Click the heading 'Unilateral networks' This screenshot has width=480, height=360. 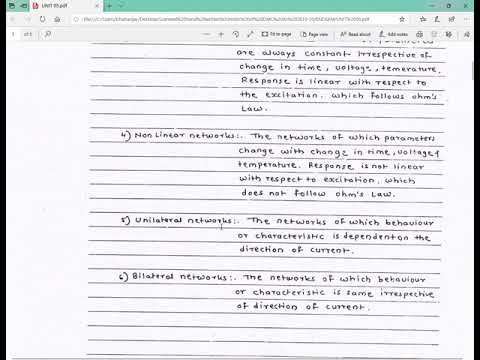point(183,221)
